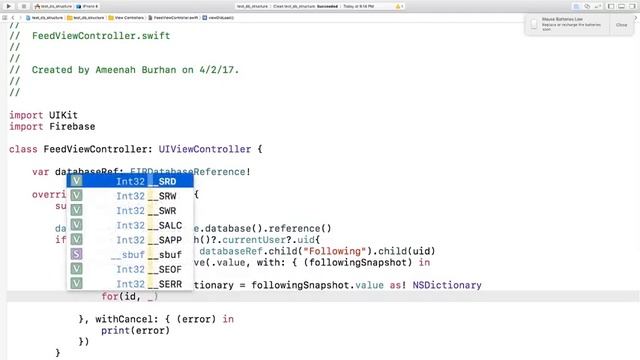Screen dimensions: 640x360
Task: Open the test_db_structure scheme selector
Action: click(53, 7)
